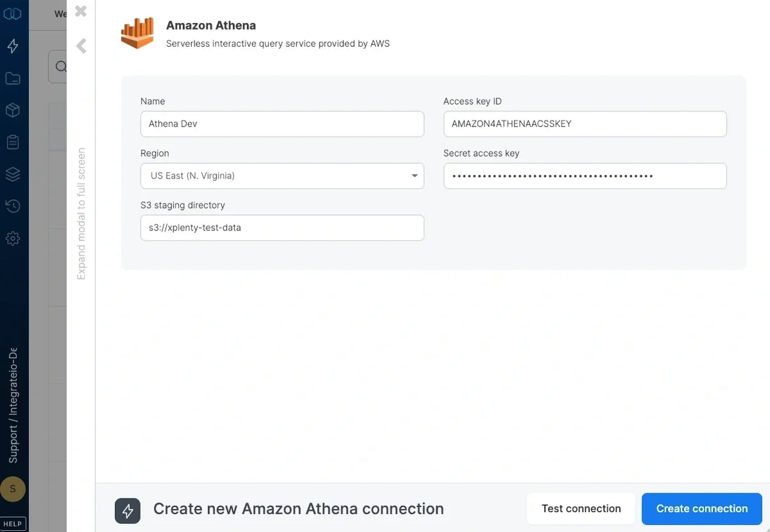Collapse the panel with the back chevron

(80, 46)
